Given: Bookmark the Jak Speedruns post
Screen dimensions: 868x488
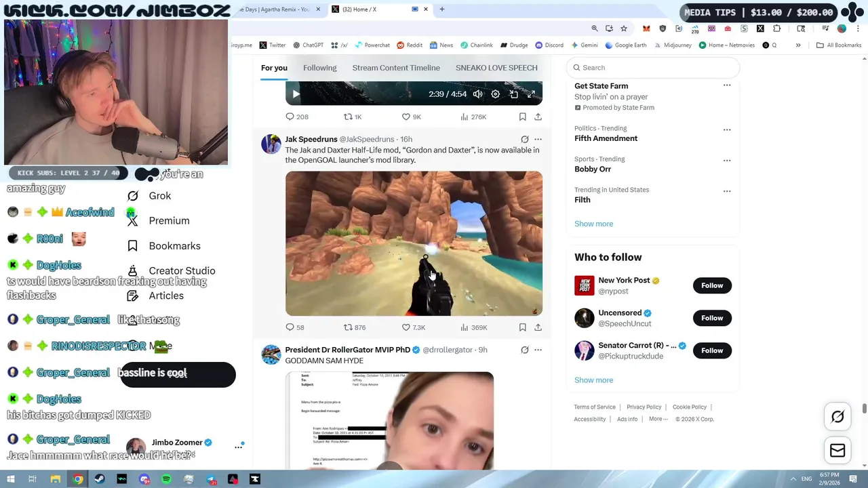Looking at the screenshot, I should pyautogui.click(x=523, y=327).
